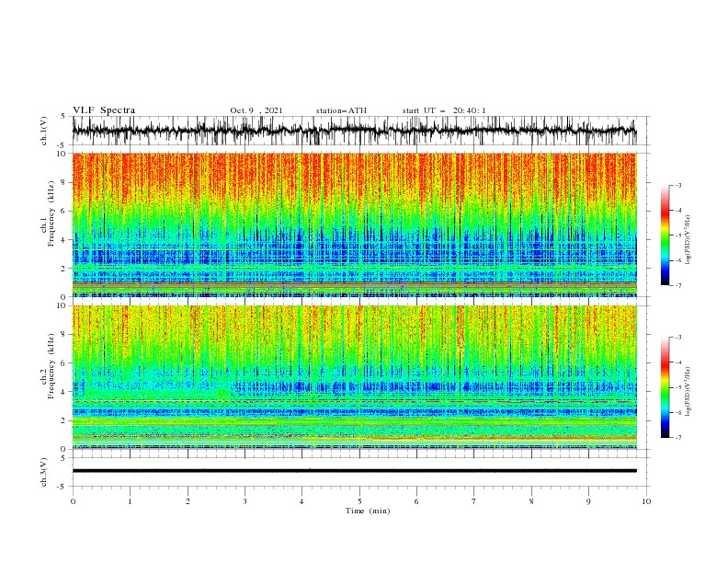This screenshot has width=728, height=563.
Task: Click the "10" tick on time axis
Action: pyautogui.click(x=646, y=501)
